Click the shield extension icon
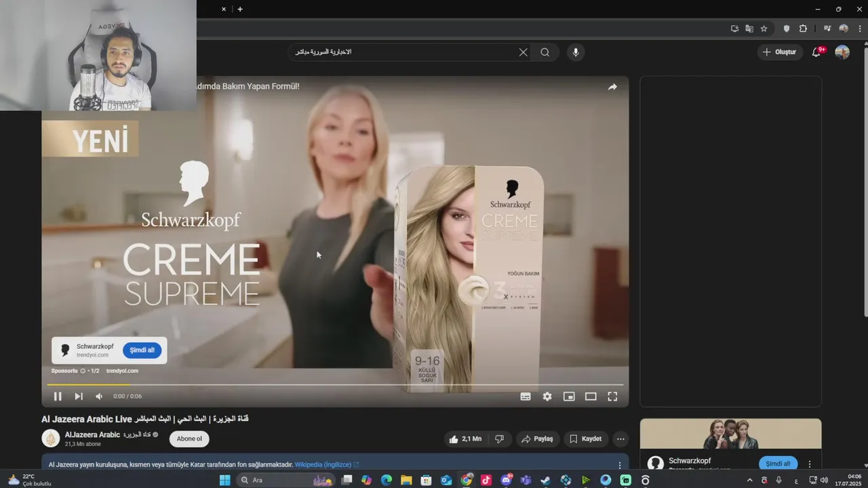Viewport: 868px width, 488px height. tap(787, 28)
